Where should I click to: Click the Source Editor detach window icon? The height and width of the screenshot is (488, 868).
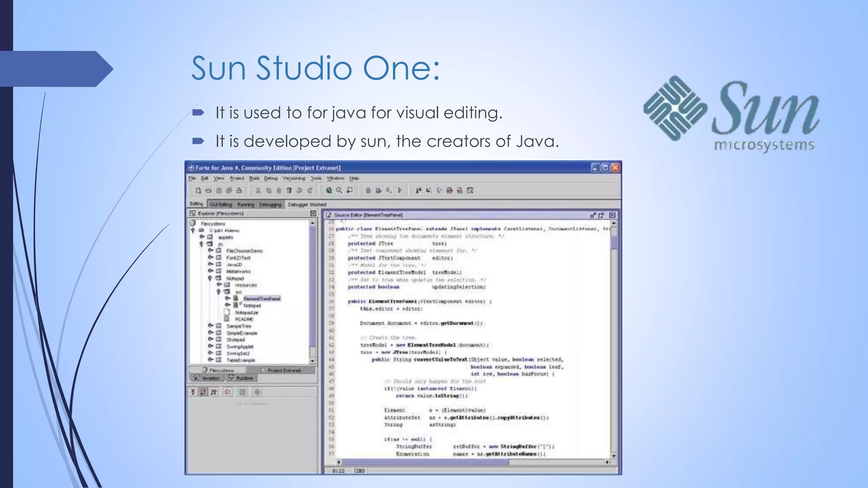click(601, 215)
